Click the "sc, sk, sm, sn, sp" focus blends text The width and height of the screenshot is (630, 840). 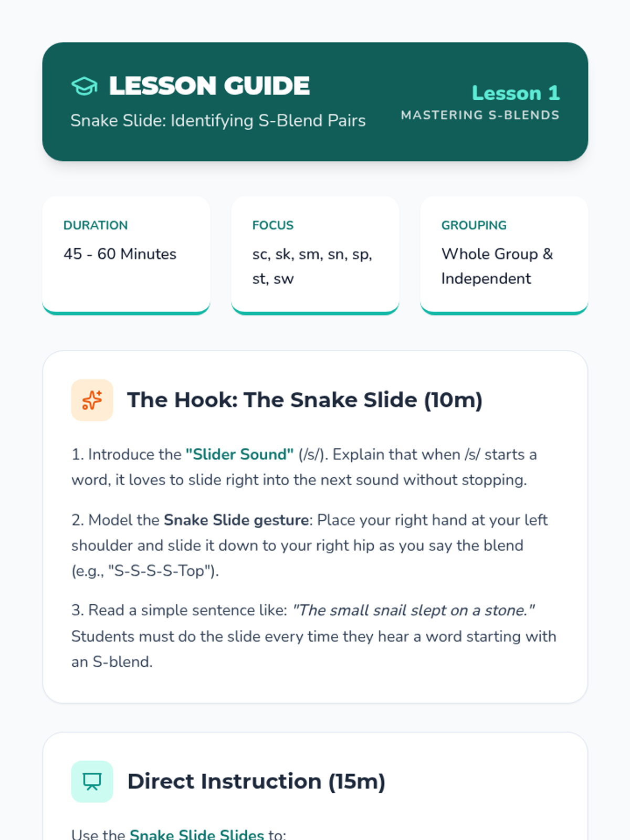(312, 254)
